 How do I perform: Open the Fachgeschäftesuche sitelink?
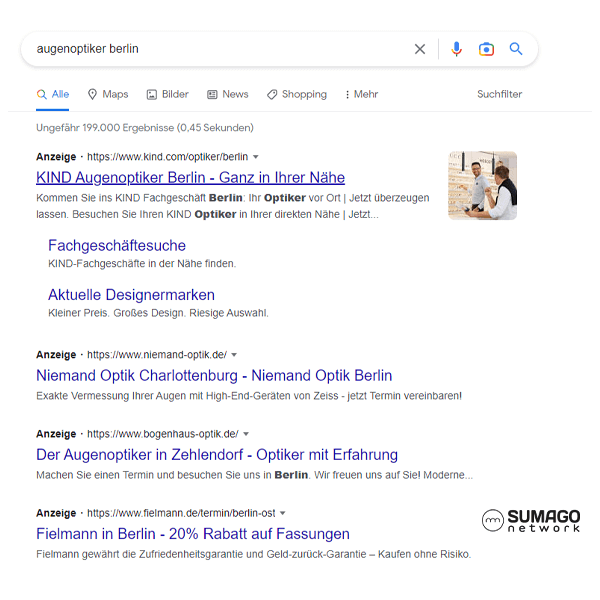[117, 246]
